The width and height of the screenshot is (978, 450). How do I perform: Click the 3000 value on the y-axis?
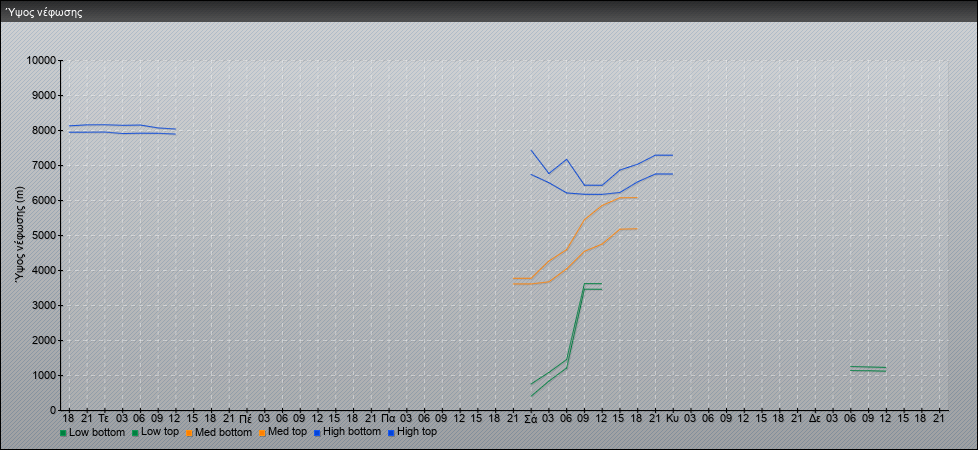coord(44,305)
